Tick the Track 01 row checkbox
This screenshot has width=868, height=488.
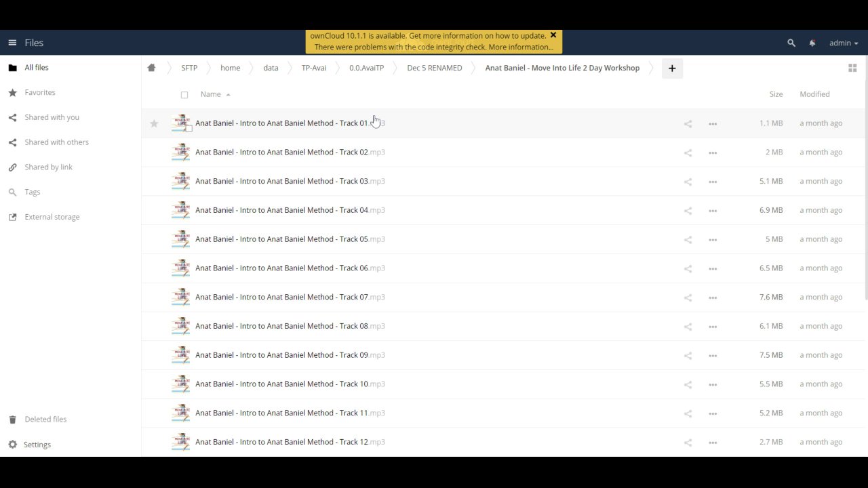[189, 129]
